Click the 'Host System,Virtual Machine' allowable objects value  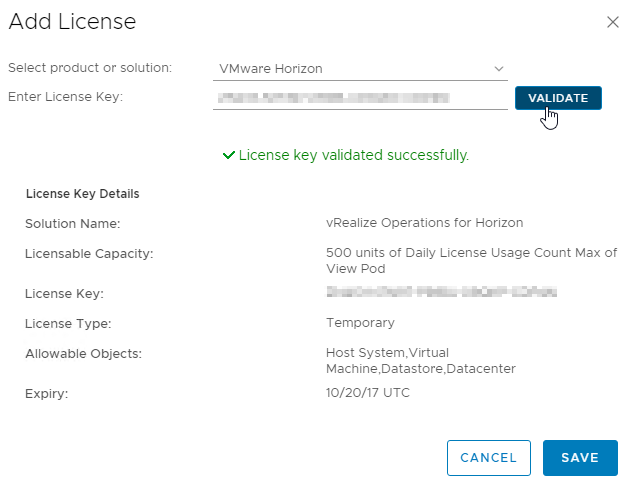[421, 360]
